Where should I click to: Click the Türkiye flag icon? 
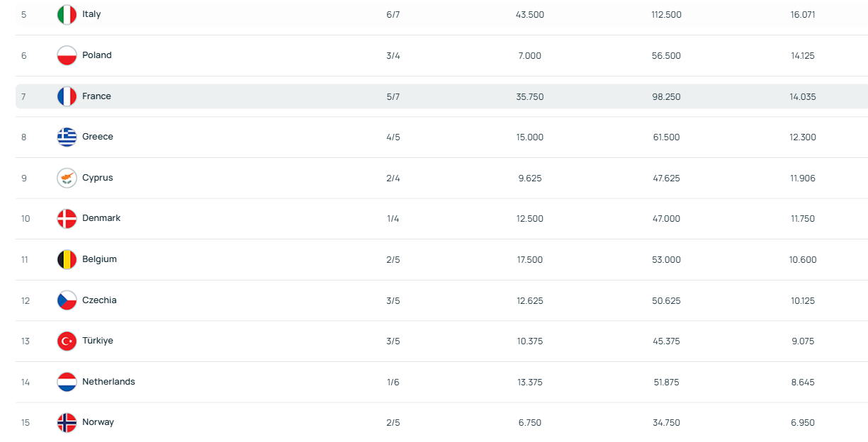(x=67, y=341)
